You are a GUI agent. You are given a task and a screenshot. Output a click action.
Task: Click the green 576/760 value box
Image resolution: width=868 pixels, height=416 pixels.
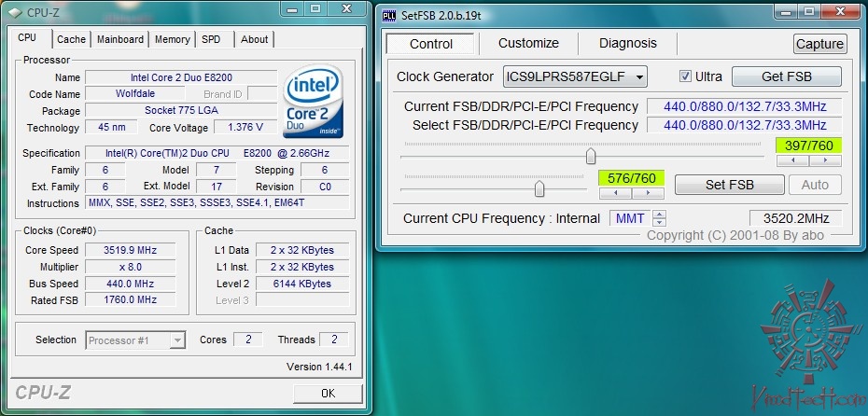tap(632, 178)
